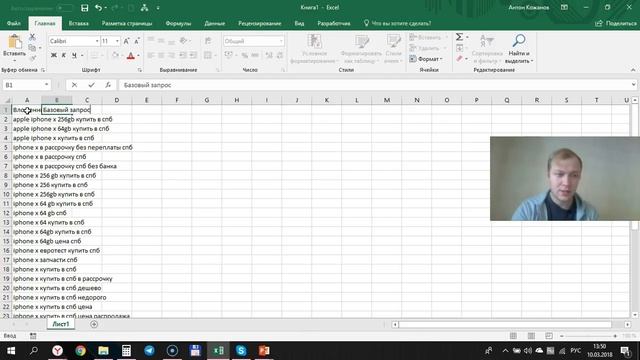Open the Вид tab
This screenshot has width=640, height=360.
pyautogui.click(x=299, y=23)
